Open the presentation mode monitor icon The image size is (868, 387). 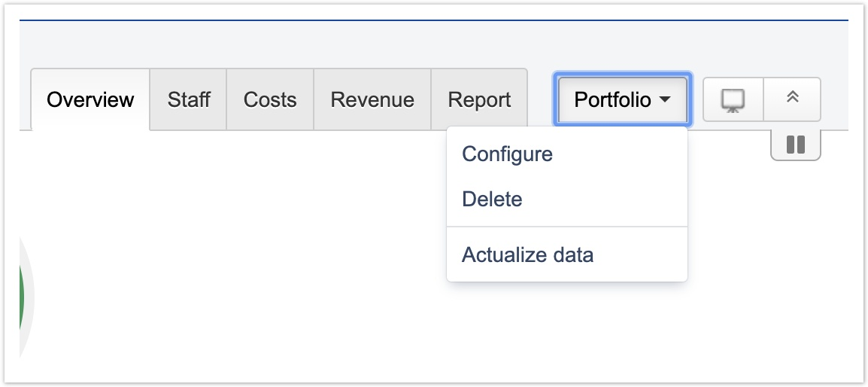(733, 99)
